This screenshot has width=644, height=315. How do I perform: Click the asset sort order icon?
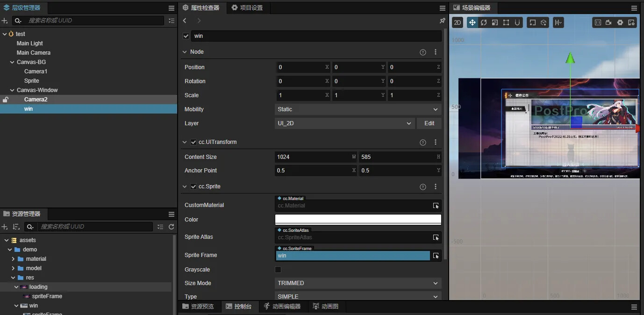[x=16, y=227]
